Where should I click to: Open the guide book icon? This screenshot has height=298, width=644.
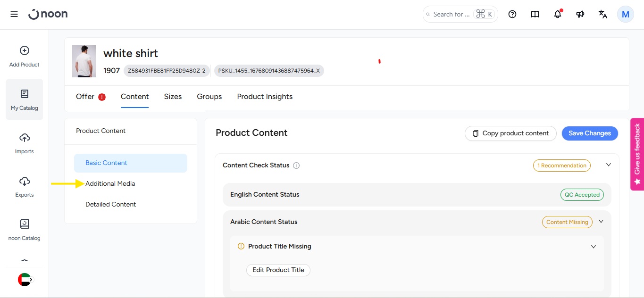click(535, 14)
